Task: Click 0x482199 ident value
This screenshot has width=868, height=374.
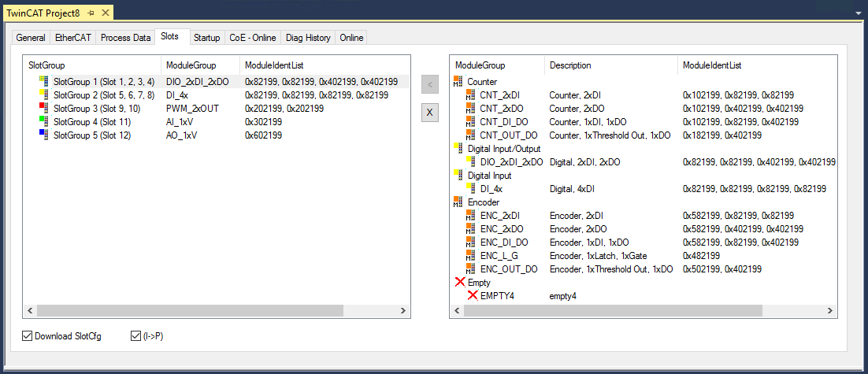Action: point(701,255)
